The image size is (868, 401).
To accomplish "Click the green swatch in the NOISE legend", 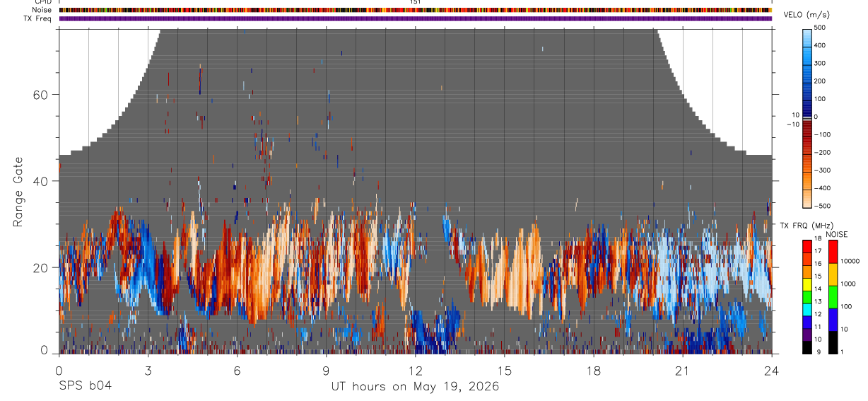I will click(833, 297).
